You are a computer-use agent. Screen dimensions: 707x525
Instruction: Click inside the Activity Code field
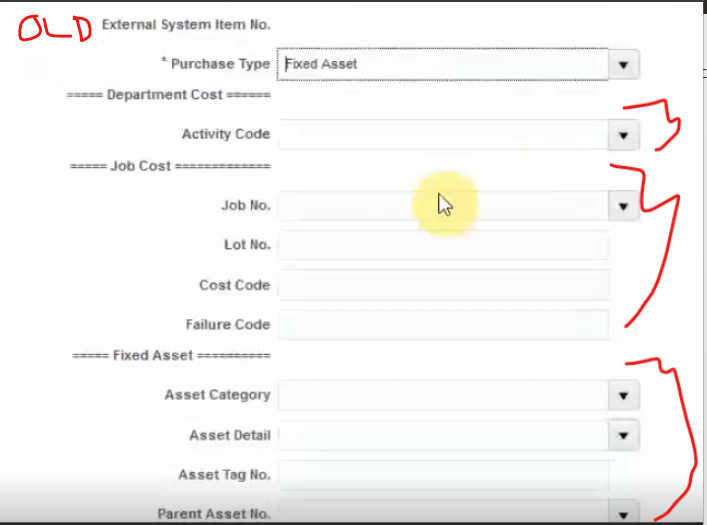click(x=444, y=135)
